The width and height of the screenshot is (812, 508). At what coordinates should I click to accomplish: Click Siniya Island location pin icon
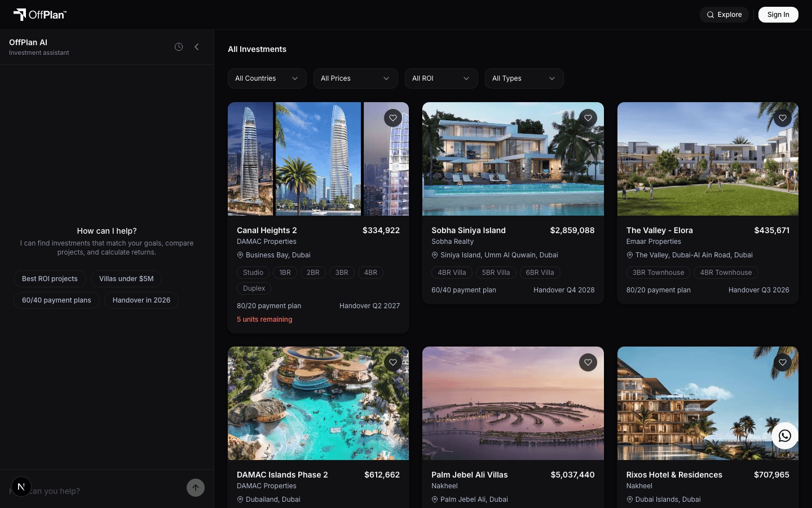tap(435, 255)
